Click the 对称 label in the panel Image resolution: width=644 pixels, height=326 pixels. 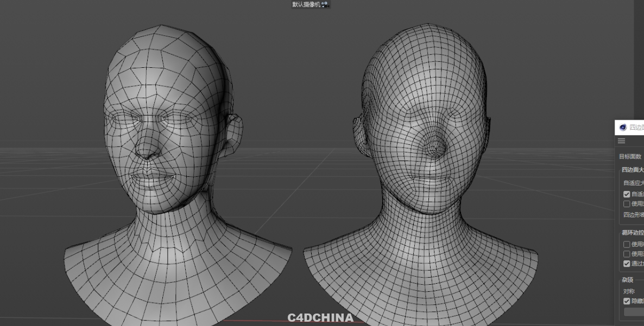click(x=629, y=291)
